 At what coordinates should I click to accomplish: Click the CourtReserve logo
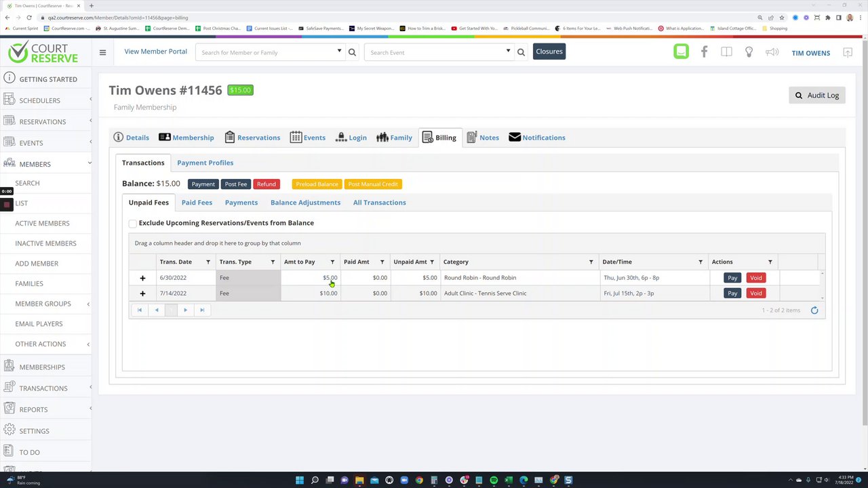(x=43, y=52)
